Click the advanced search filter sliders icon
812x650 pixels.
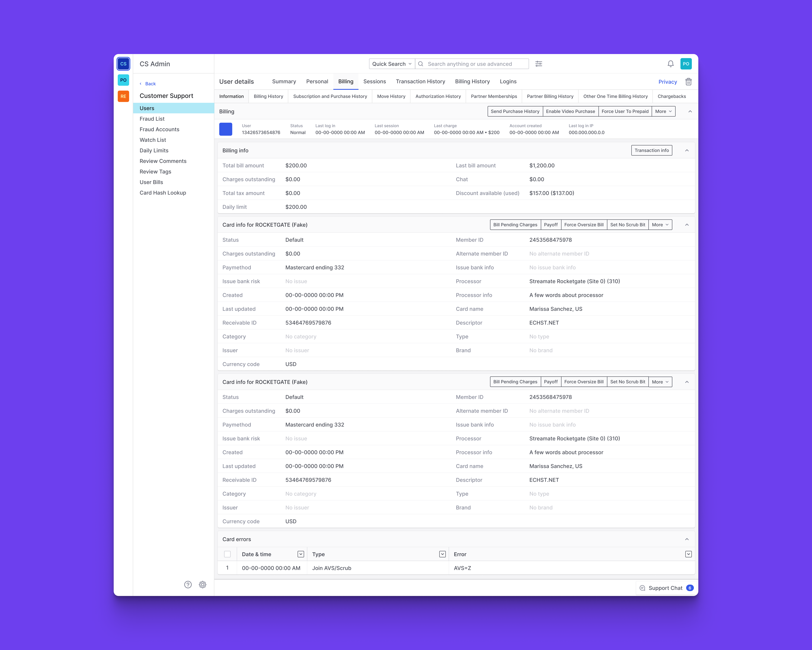pyautogui.click(x=539, y=64)
